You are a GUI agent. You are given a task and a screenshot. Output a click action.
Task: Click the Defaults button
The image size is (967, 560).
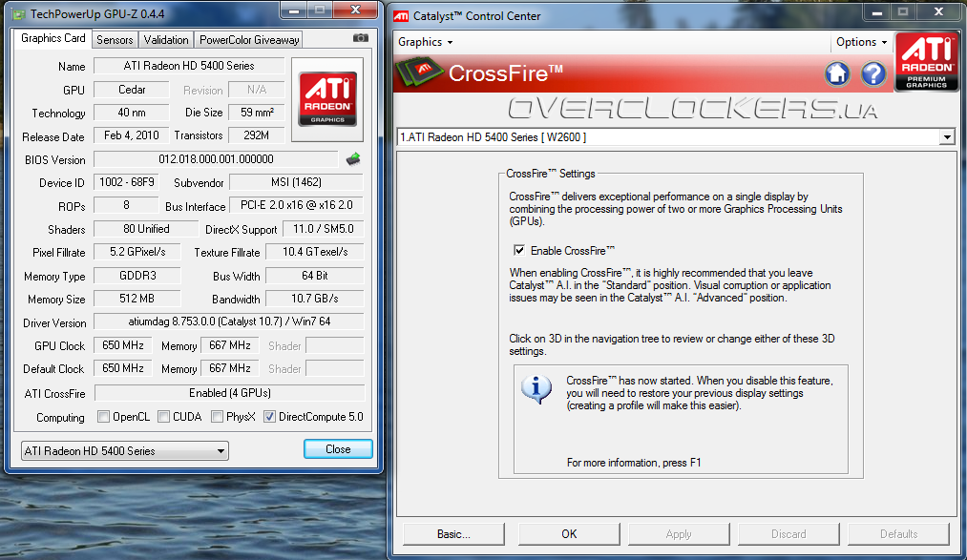click(898, 534)
